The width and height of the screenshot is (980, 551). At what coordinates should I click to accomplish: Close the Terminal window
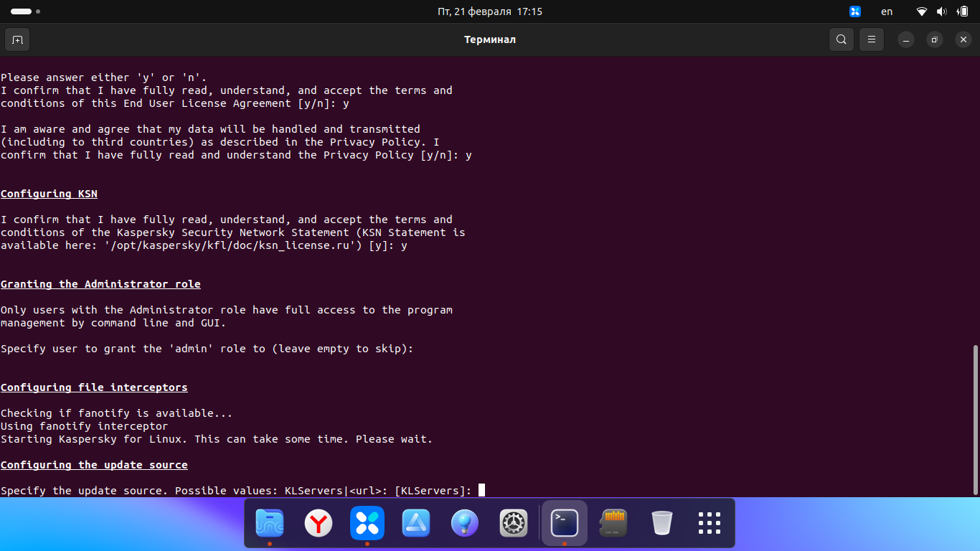pyautogui.click(x=963, y=40)
